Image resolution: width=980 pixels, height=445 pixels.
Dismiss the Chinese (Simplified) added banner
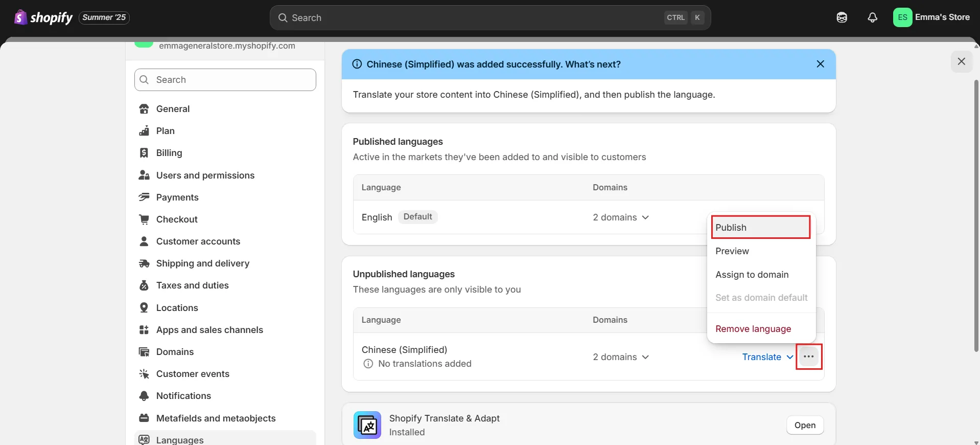(821, 64)
